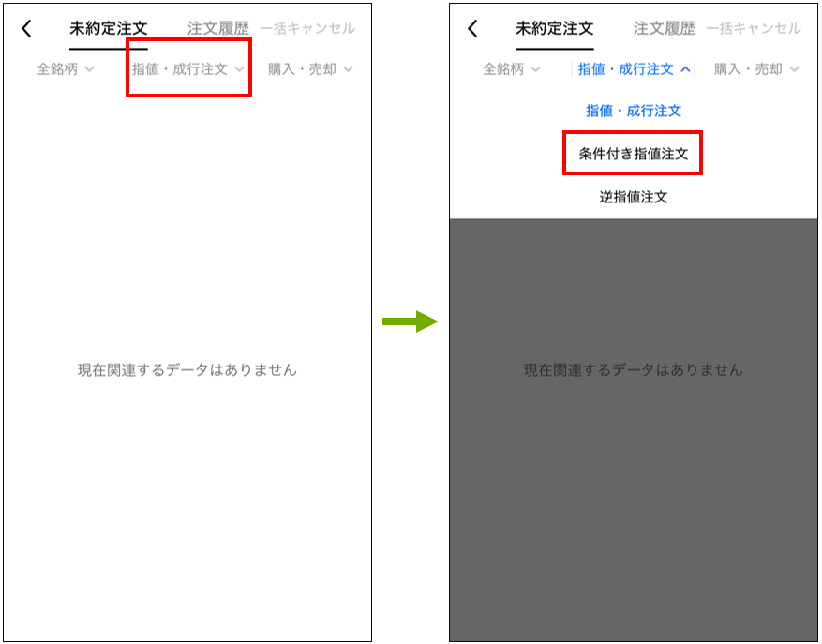Click the chevron on right screen's 購入・売却

(x=797, y=68)
